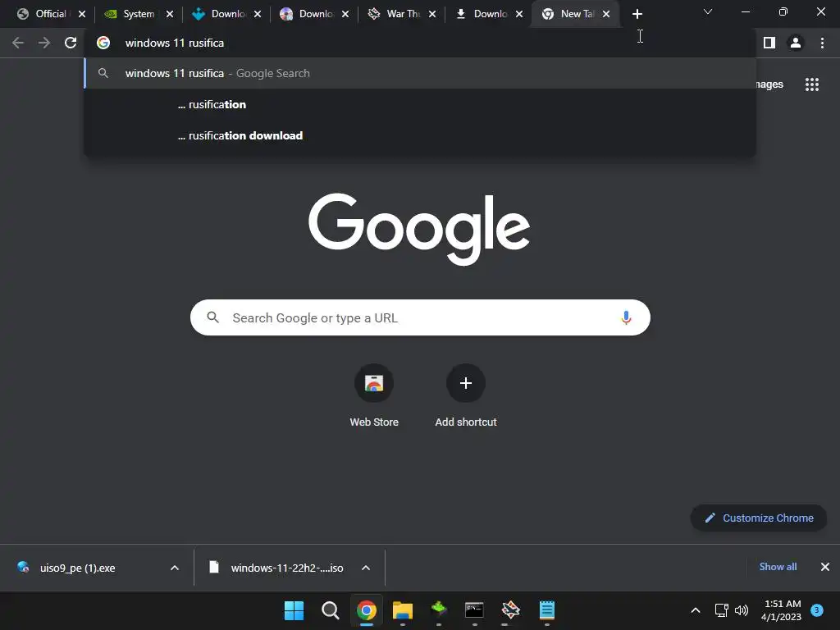Expand options for windows-11-22h2 iso download
The image size is (840, 630).
pos(365,568)
